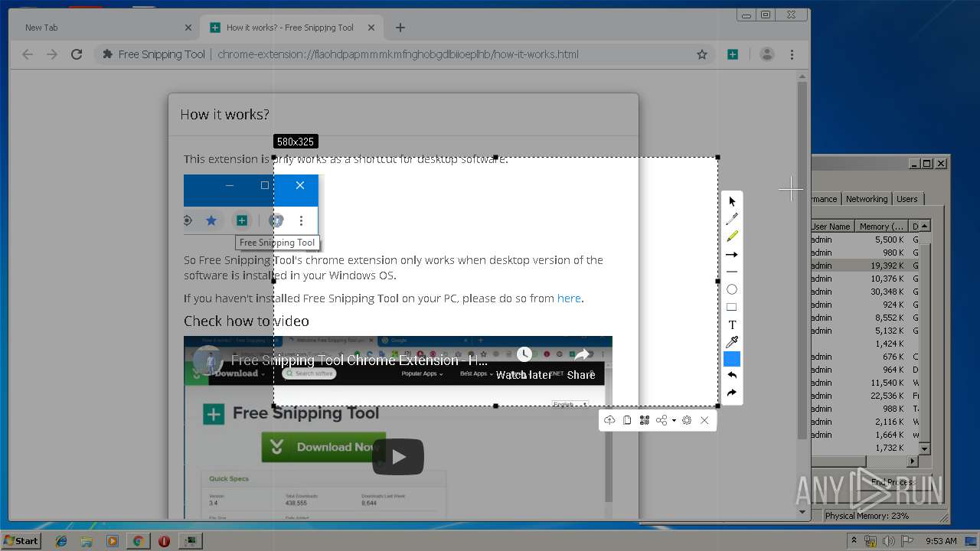This screenshot has width=980, height=551.
Task: Click Watch later on the video
Action: click(x=524, y=364)
